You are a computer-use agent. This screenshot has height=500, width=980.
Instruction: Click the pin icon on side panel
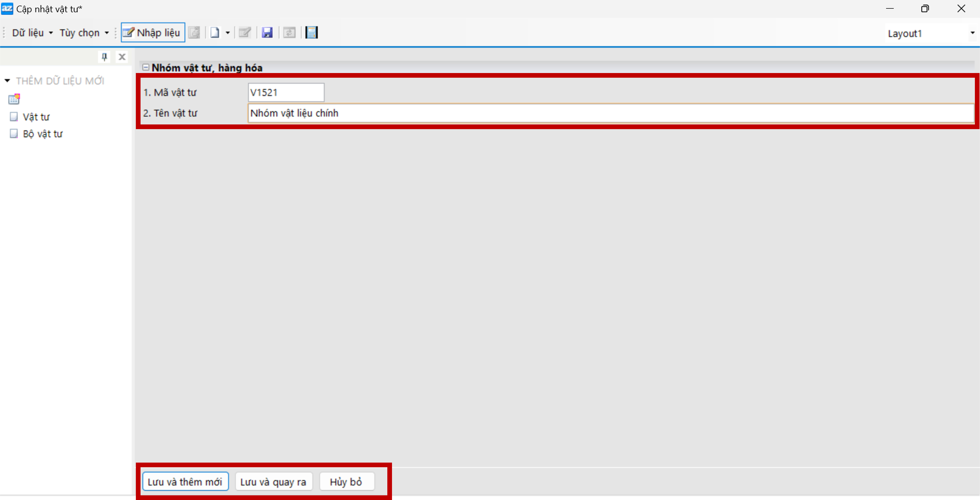click(x=104, y=57)
